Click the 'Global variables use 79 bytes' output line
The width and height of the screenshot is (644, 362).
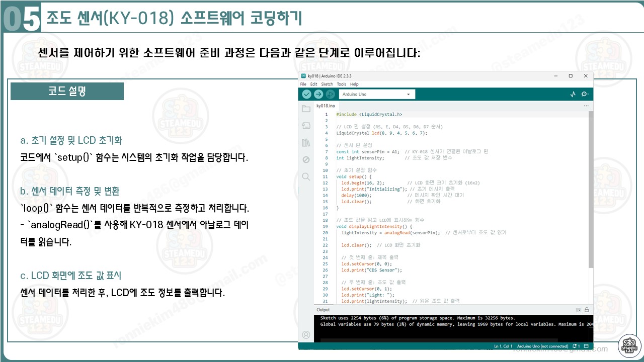pyautogui.click(x=457, y=324)
